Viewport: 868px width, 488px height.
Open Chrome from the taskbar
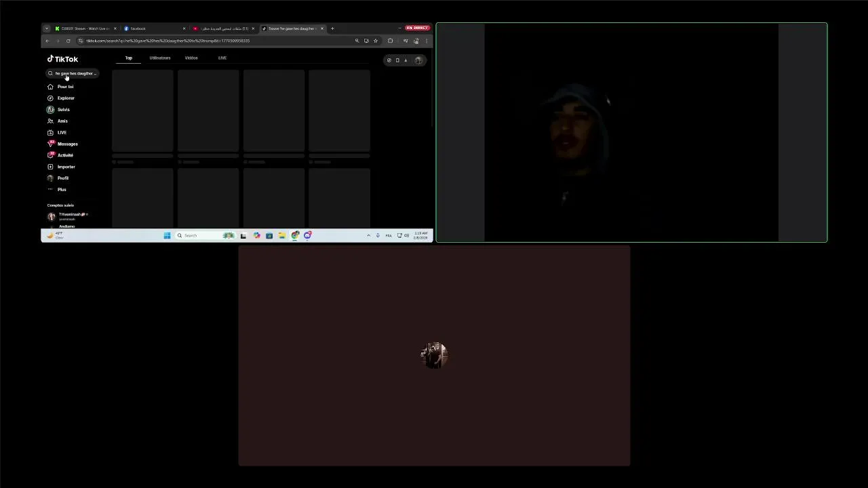(x=295, y=235)
